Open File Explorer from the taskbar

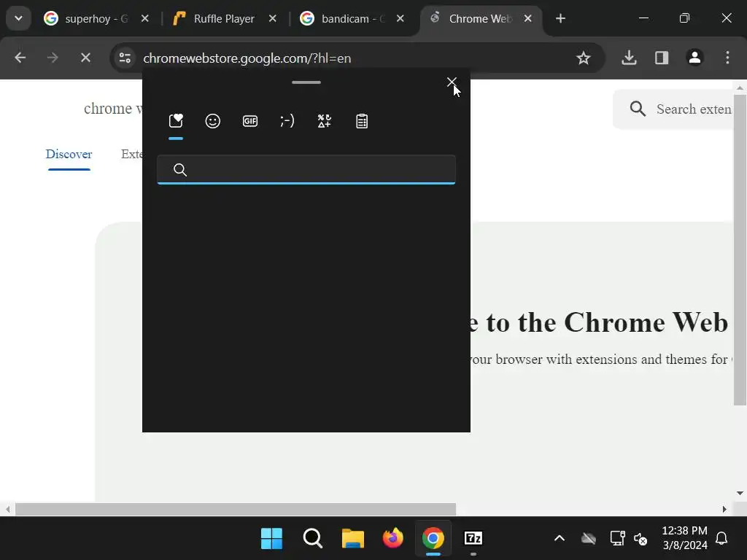352,539
